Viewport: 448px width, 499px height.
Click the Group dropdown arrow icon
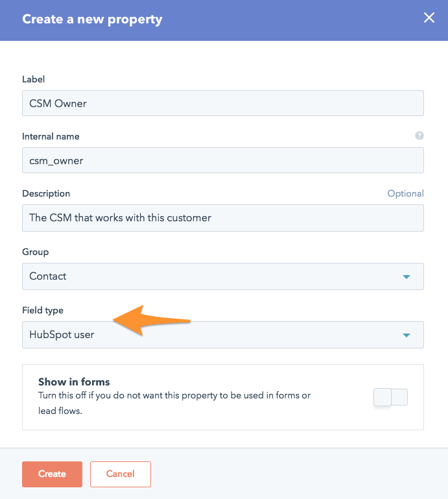coord(407,276)
